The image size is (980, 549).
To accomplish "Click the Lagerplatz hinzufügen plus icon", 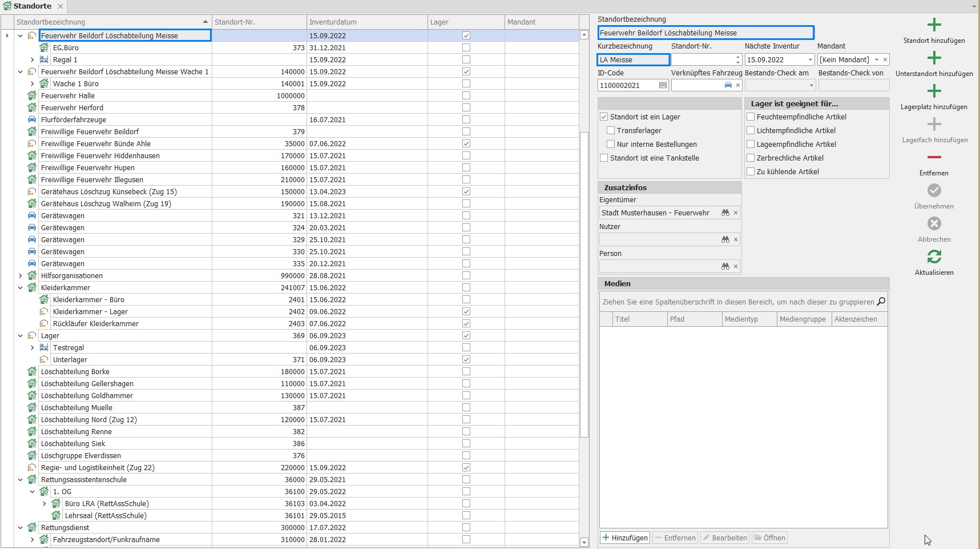I will pos(934,91).
